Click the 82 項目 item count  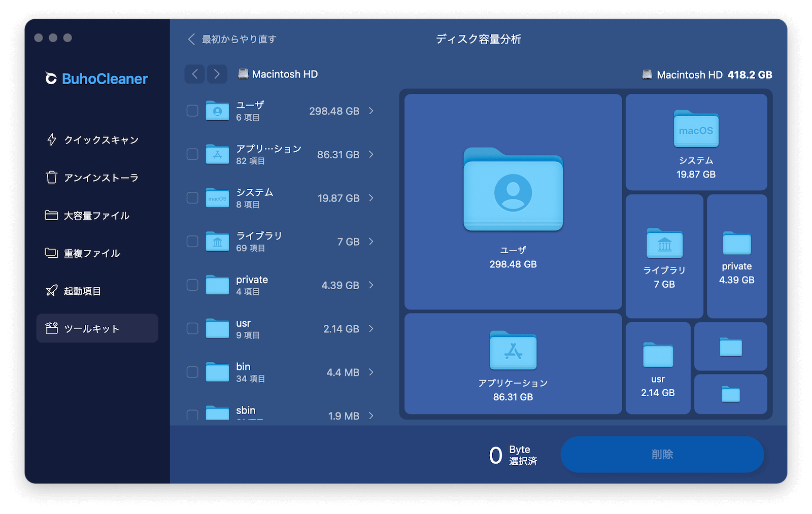pyautogui.click(x=251, y=161)
